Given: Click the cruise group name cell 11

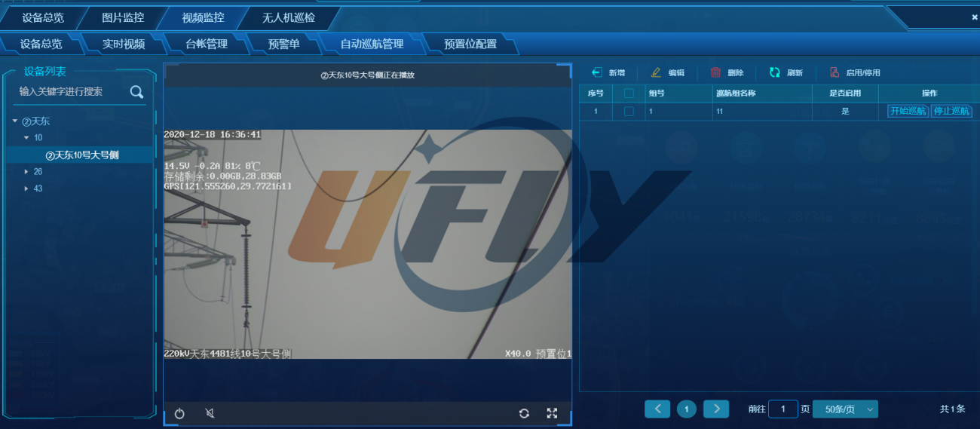Looking at the screenshot, I should click(761, 111).
